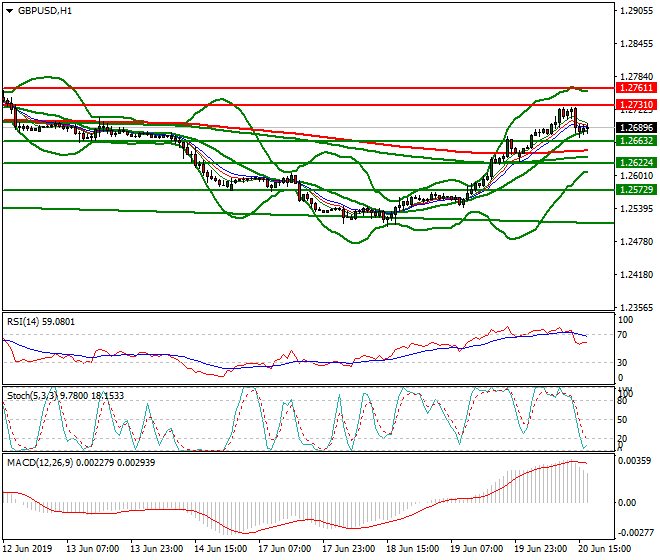Click the MACD(12,26,9) indicator label
The height and width of the screenshot is (560, 660).
[x=81, y=463]
